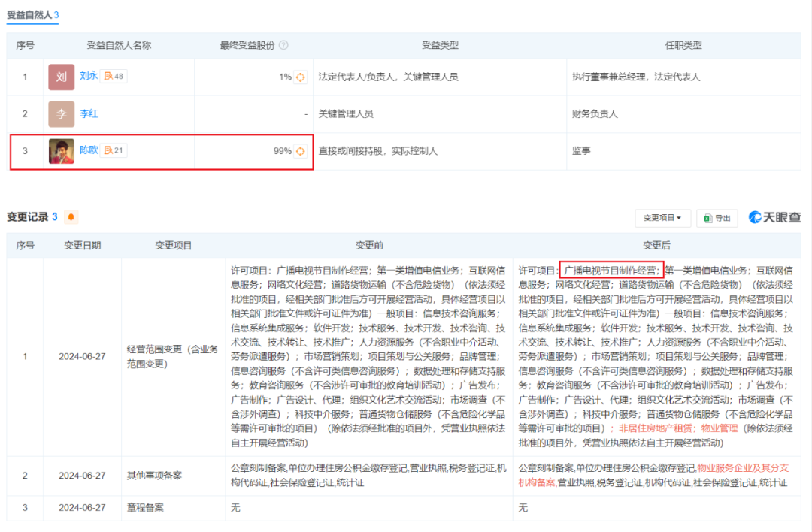Open the 刘永 name link
Image resolution: width=812 pixels, height=532 pixels.
pyautogui.click(x=89, y=76)
